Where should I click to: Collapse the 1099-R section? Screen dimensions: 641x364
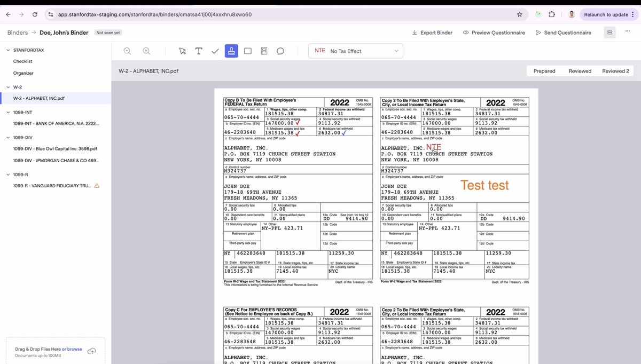(x=8, y=175)
